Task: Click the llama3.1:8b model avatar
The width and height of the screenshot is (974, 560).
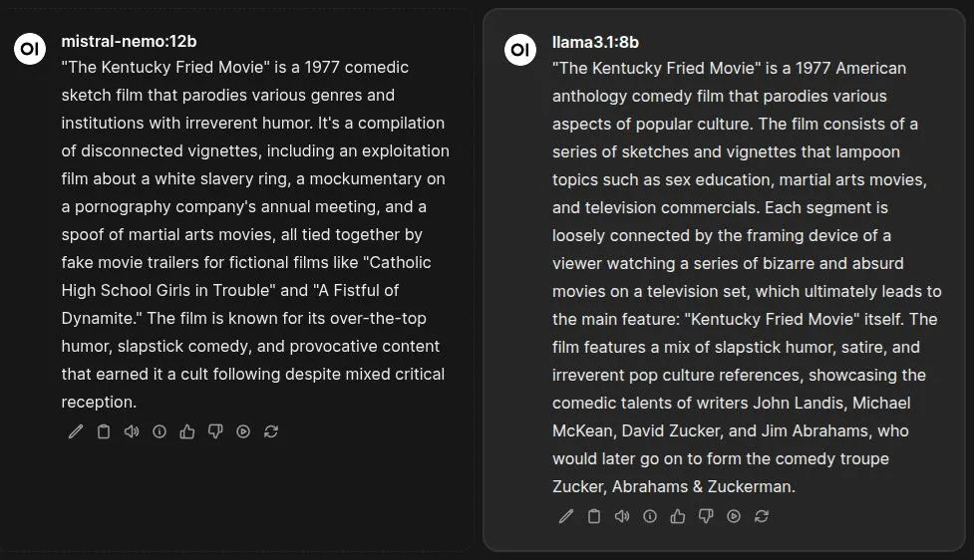Action: point(520,50)
